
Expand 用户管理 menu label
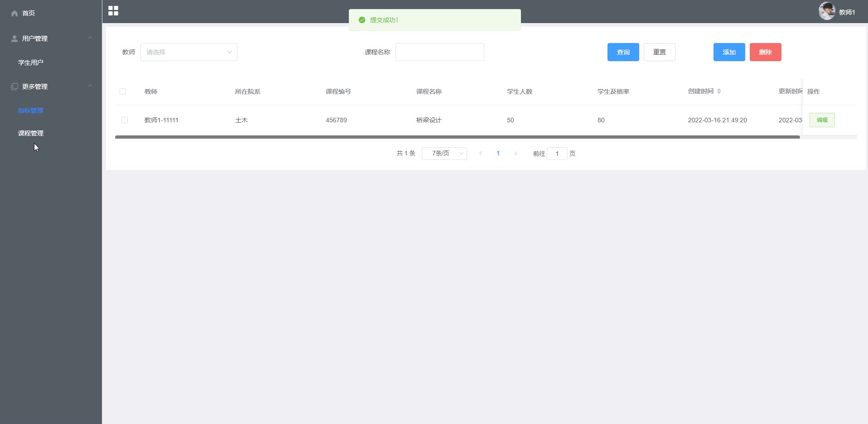pyautogui.click(x=35, y=39)
